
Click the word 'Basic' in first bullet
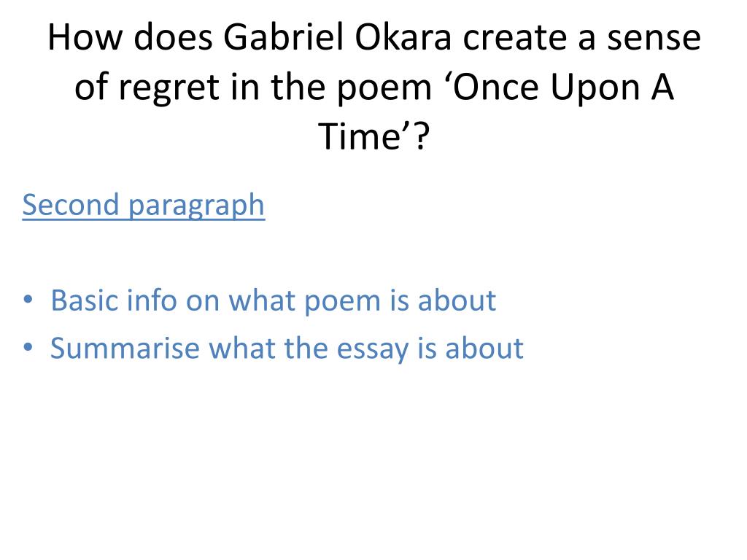(x=84, y=301)
